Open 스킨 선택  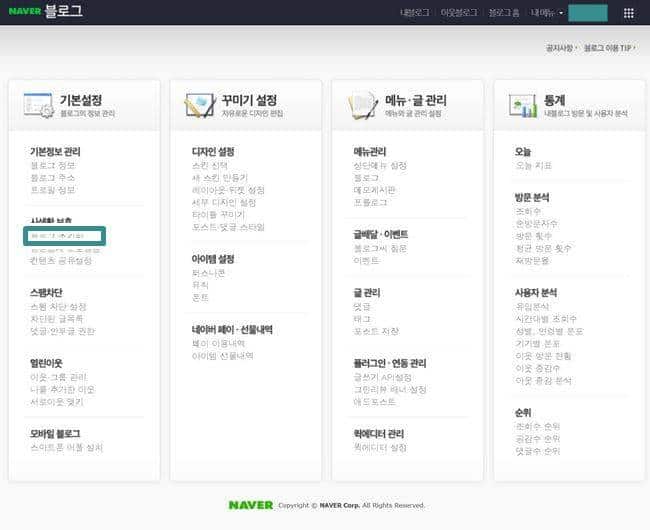210,165
